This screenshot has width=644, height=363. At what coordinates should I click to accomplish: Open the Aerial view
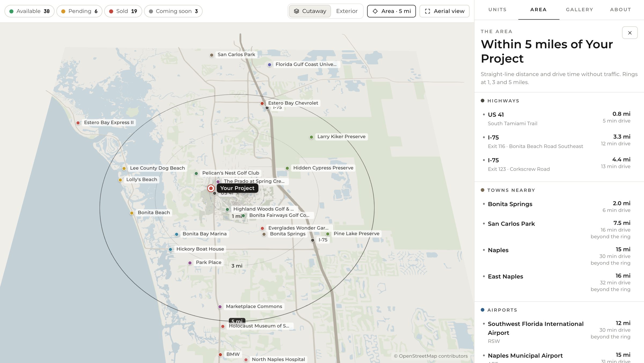[x=444, y=11]
